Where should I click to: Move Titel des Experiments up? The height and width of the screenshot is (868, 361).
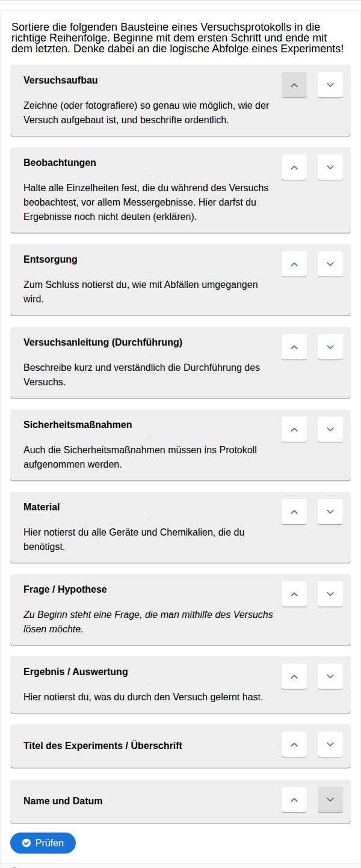[x=294, y=744]
